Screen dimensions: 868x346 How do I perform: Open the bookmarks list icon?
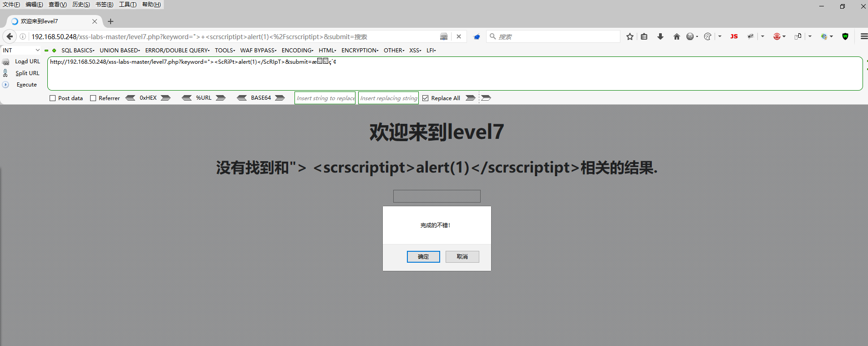coord(644,36)
